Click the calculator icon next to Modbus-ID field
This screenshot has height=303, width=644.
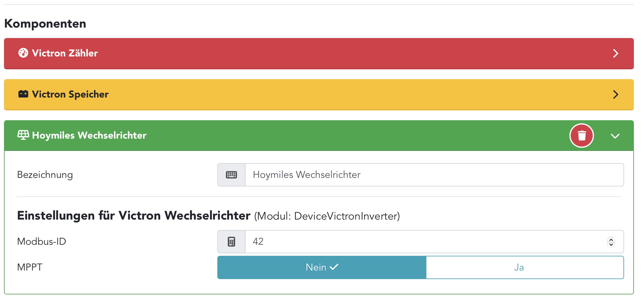231,242
